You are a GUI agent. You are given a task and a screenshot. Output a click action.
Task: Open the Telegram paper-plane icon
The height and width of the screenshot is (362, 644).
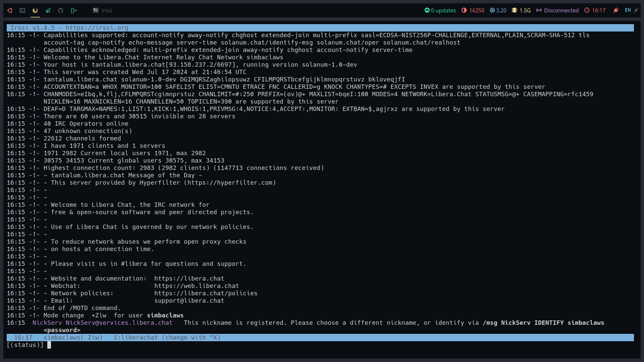tap(48, 10)
